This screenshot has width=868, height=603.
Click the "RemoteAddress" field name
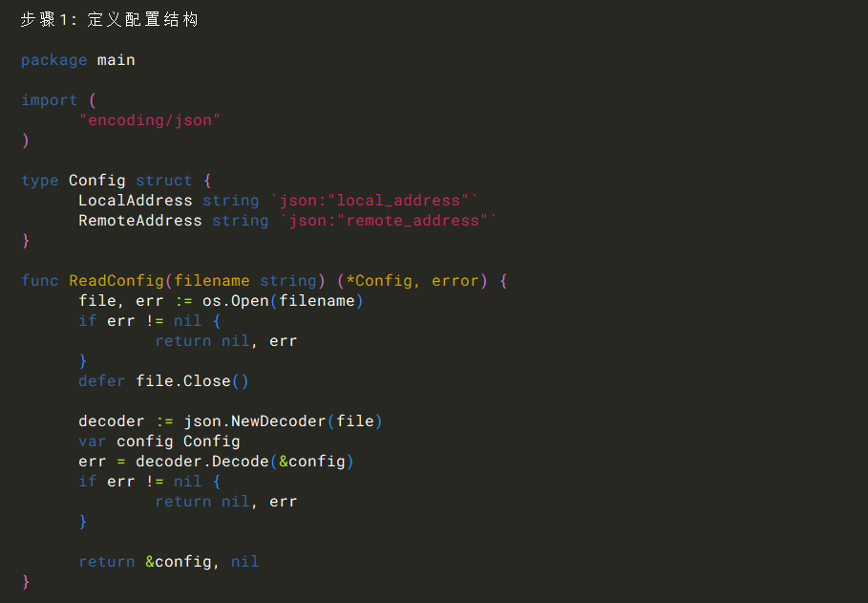pyautogui.click(x=139, y=221)
